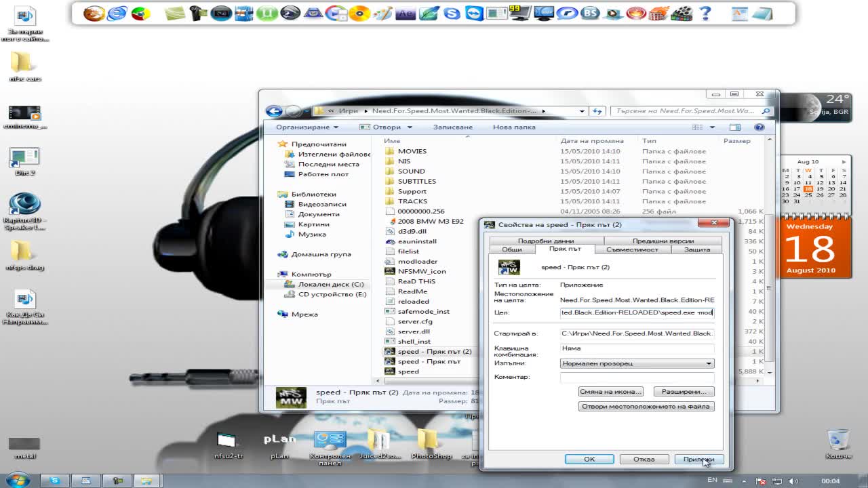Select the Пряк път tab
This screenshot has height=488, width=868.
point(565,249)
